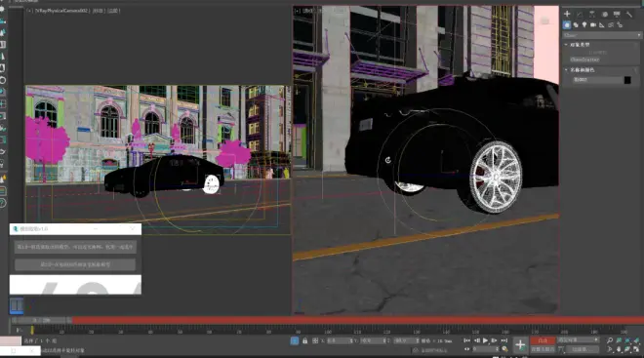Toggle the red Auto Key button

click(543, 340)
